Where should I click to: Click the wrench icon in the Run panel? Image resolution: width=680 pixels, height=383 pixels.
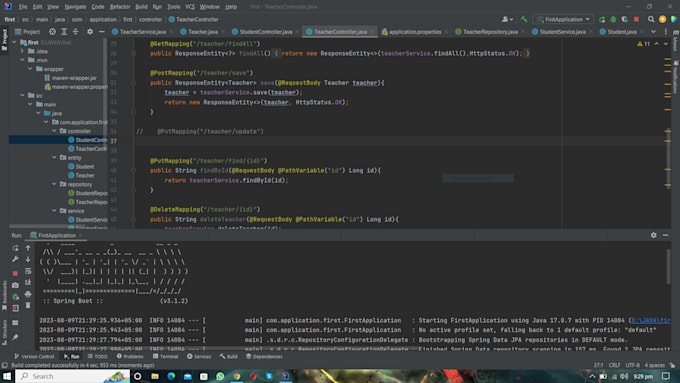tap(15, 259)
